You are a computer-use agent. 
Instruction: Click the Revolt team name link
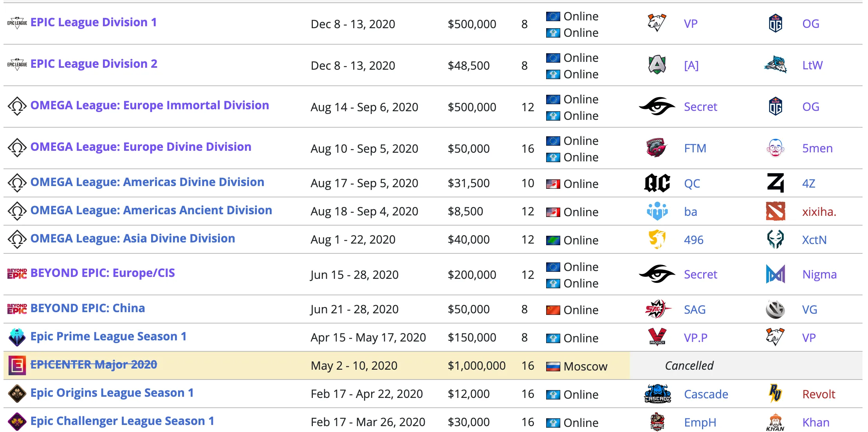pyautogui.click(x=819, y=394)
